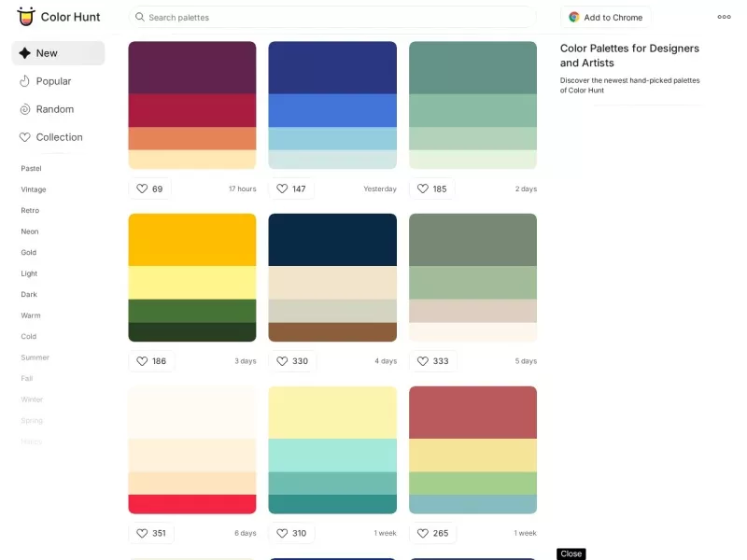Viewport: 747px width, 560px height.
Task: Like the palette with 186 likes
Action: coord(151,361)
